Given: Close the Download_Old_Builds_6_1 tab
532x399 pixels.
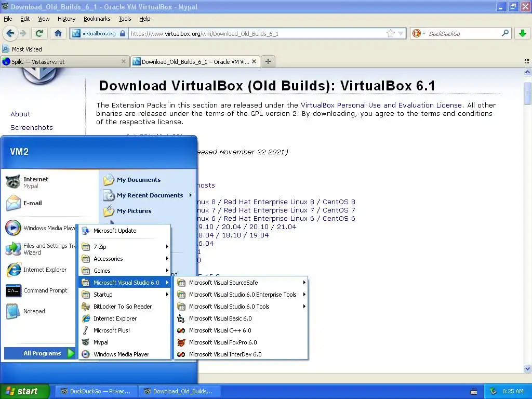Looking at the screenshot, I should pos(254,61).
